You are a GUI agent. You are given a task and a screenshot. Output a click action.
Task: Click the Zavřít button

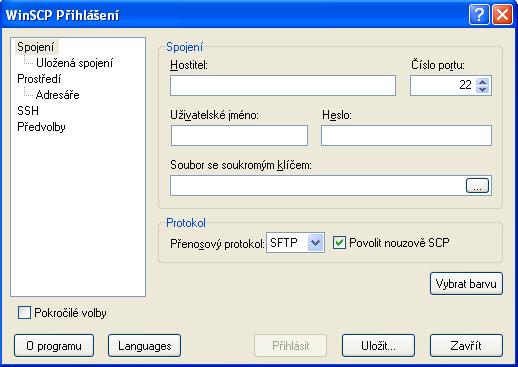(466, 346)
